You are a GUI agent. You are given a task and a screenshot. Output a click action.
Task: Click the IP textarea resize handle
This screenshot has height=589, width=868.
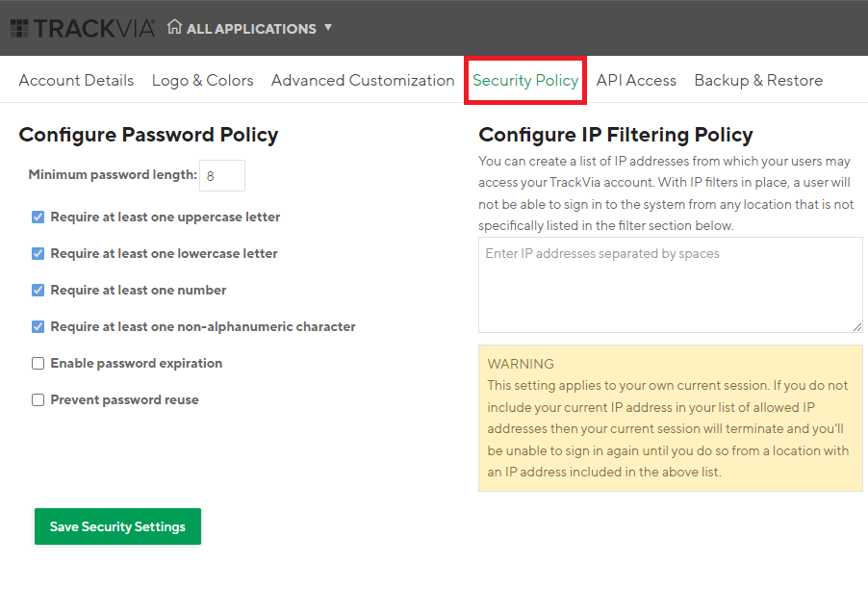pos(856,327)
